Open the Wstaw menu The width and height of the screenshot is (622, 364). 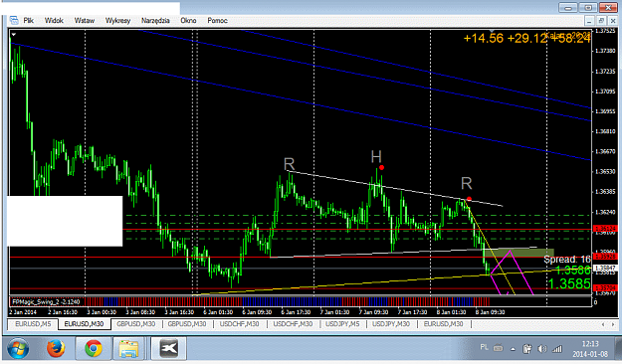click(85, 20)
